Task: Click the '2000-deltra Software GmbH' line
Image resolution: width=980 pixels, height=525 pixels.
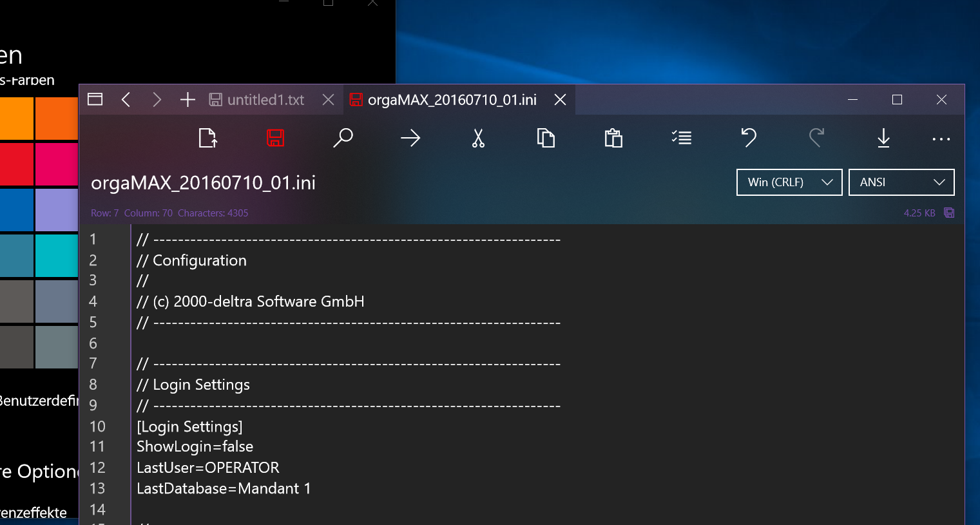Action: click(250, 301)
